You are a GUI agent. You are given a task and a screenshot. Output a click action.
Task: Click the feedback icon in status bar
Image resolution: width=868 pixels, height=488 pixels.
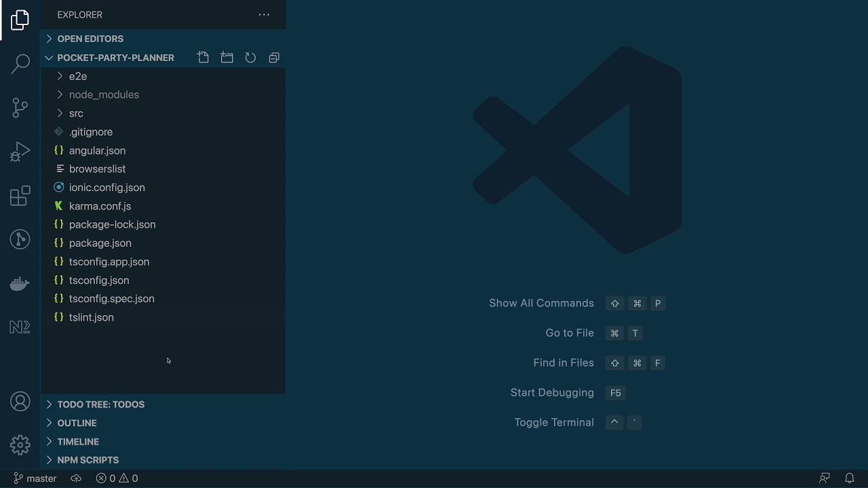[x=825, y=478]
